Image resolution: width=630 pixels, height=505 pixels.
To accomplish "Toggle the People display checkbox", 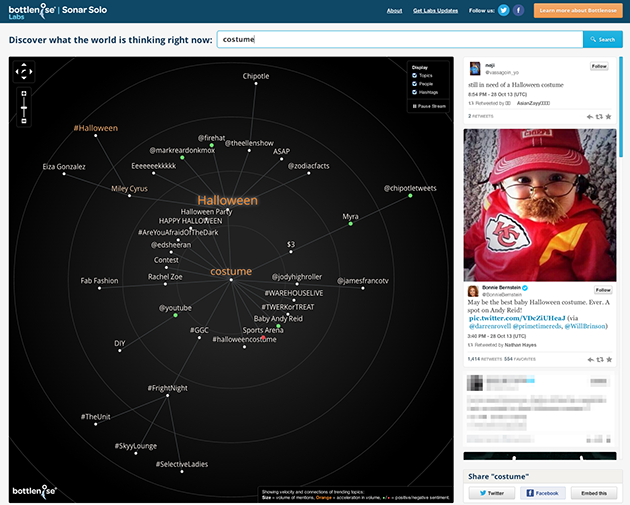I will pyautogui.click(x=414, y=84).
